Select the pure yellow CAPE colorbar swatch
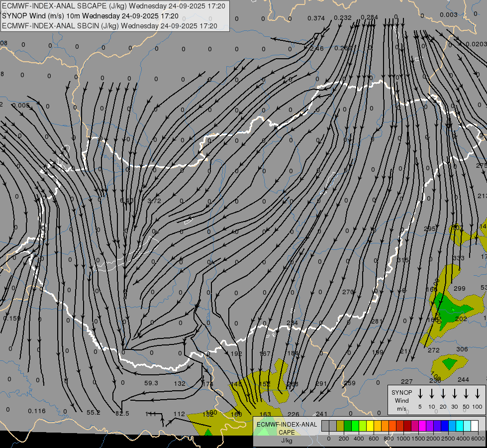 [x=370, y=426]
